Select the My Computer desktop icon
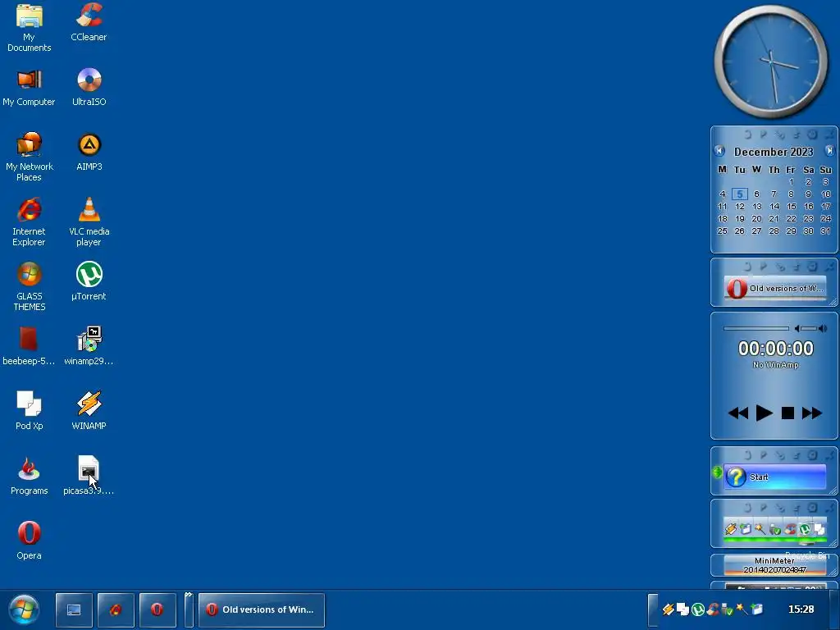The width and height of the screenshot is (840, 630). point(29,89)
